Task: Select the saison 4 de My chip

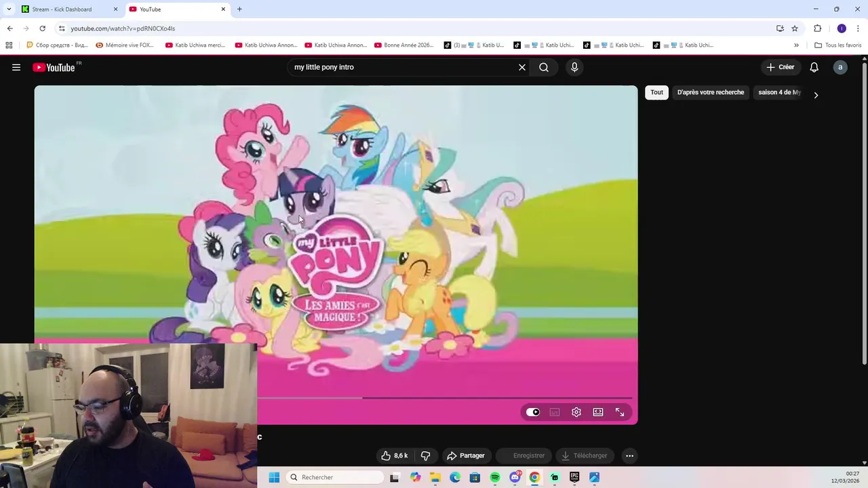Action: (x=779, y=92)
